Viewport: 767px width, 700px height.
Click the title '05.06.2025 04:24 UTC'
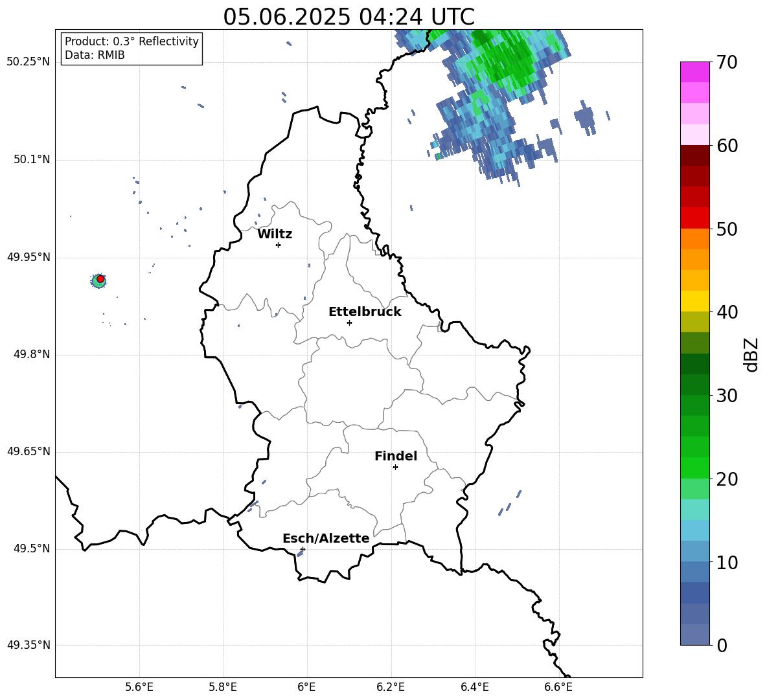tap(349, 17)
